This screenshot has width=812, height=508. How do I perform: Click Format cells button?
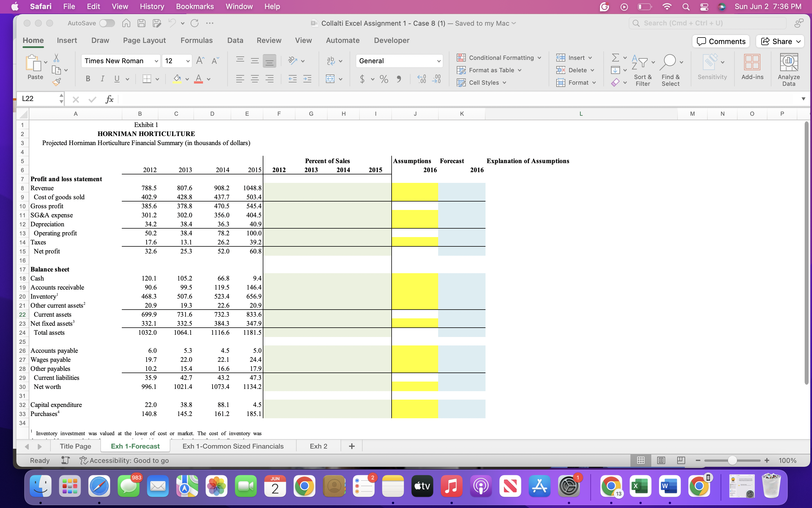click(x=576, y=83)
